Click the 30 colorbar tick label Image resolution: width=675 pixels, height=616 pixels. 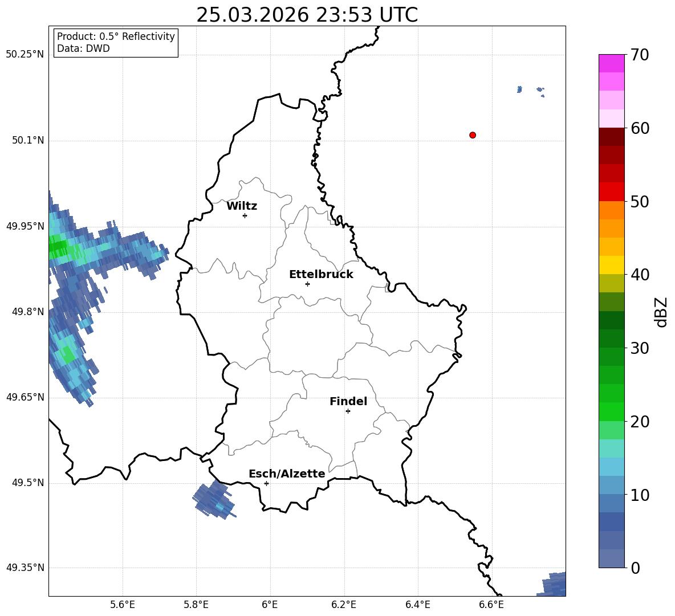pos(639,348)
